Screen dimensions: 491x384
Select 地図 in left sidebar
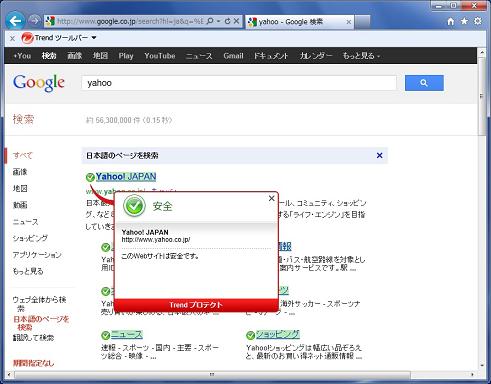(20, 188)
